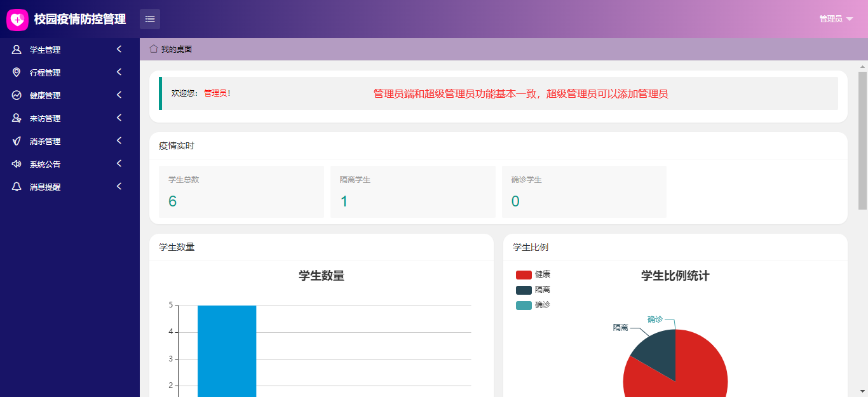Expand the 学生管理 chevron
868x397 pixels.
(119, 50)
